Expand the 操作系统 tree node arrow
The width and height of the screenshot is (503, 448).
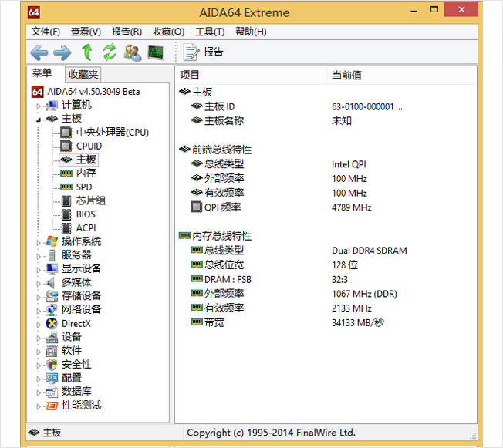click(39, 243)
